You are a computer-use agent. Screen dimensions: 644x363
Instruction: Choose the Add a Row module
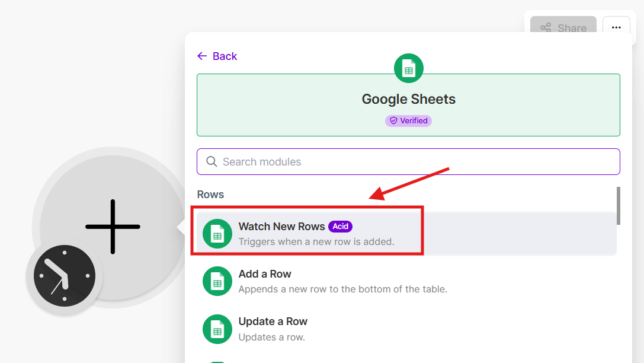[406, 281]
